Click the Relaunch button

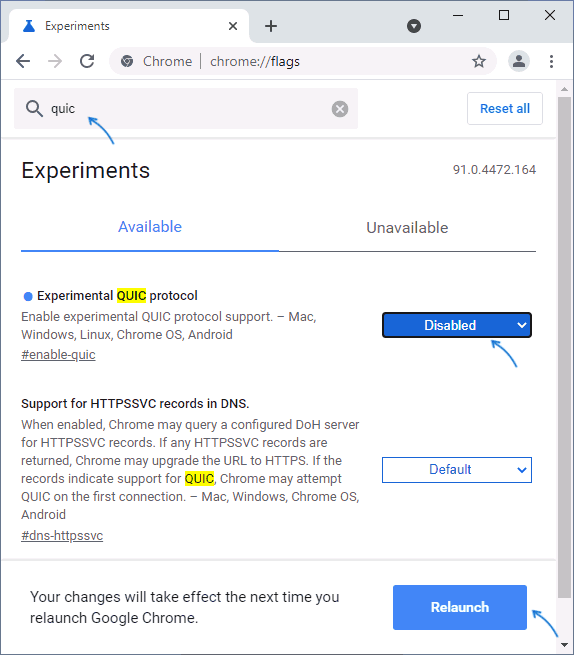(x=460, y=607)
